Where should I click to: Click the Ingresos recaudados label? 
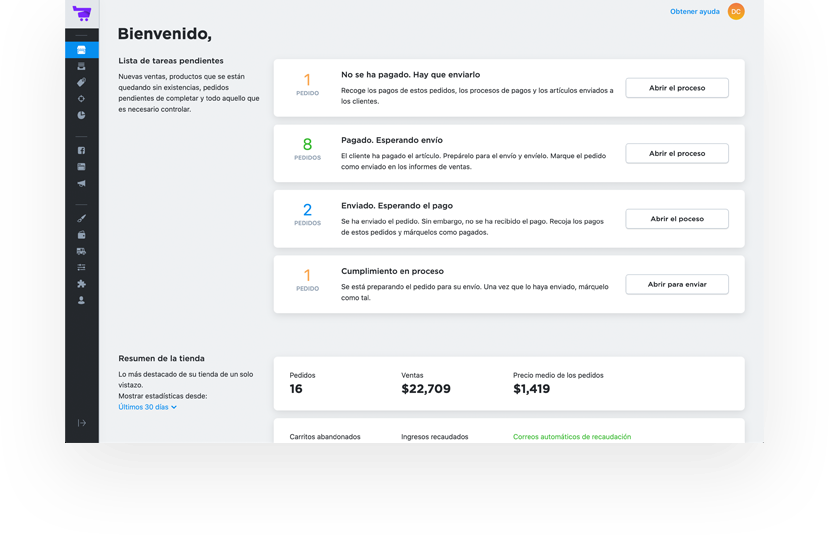(x=435, y=437)
